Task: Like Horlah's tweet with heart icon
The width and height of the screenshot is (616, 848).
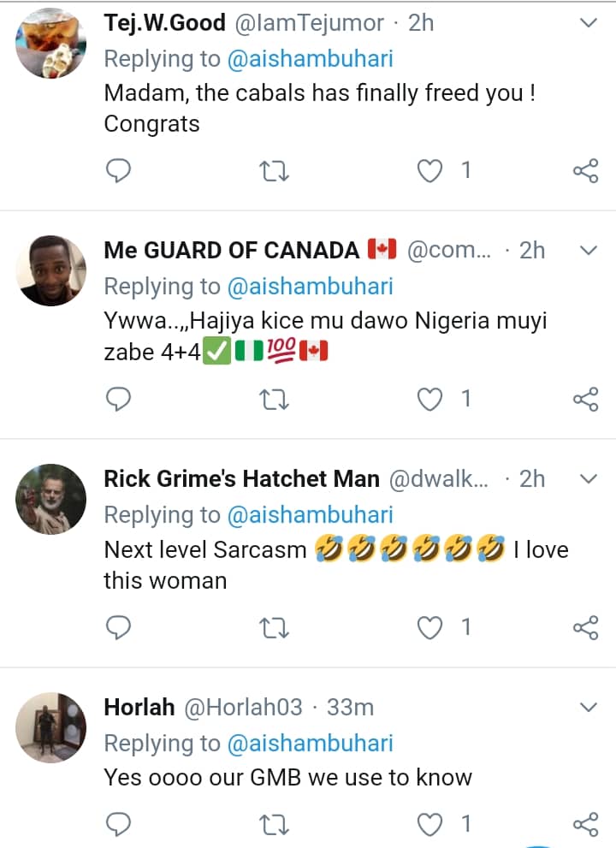Action: 429,824
